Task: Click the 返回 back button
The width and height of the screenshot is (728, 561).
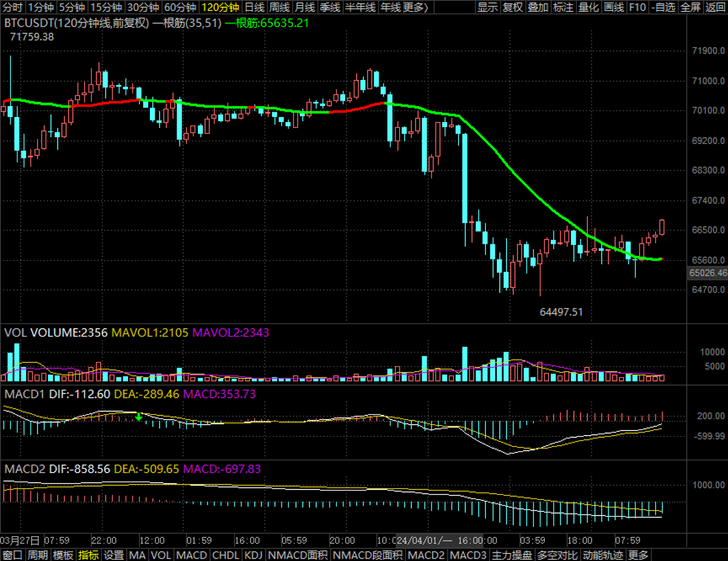Action: coord(715,7)
